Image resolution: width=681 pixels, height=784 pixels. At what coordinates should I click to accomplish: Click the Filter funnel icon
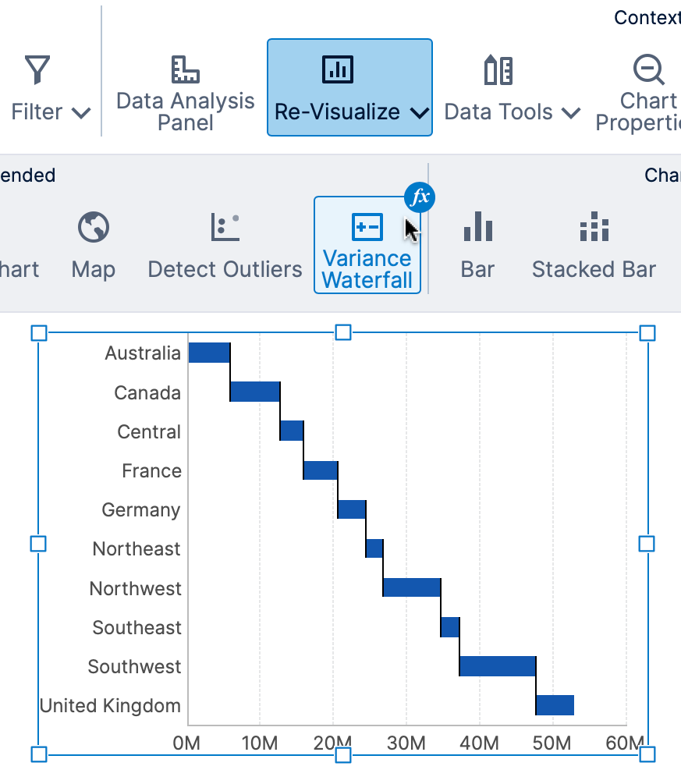click(x=36, y=69)
